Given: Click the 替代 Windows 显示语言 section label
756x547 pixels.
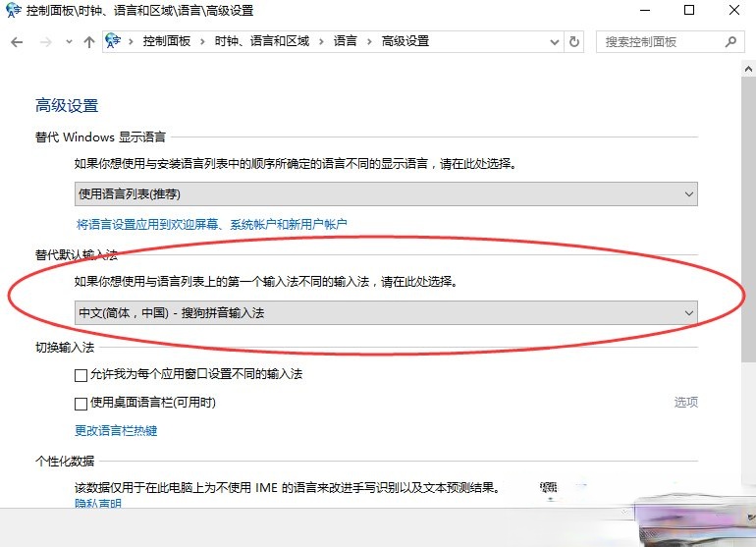Looking at the screenshot, I should [x=100, y=137].
